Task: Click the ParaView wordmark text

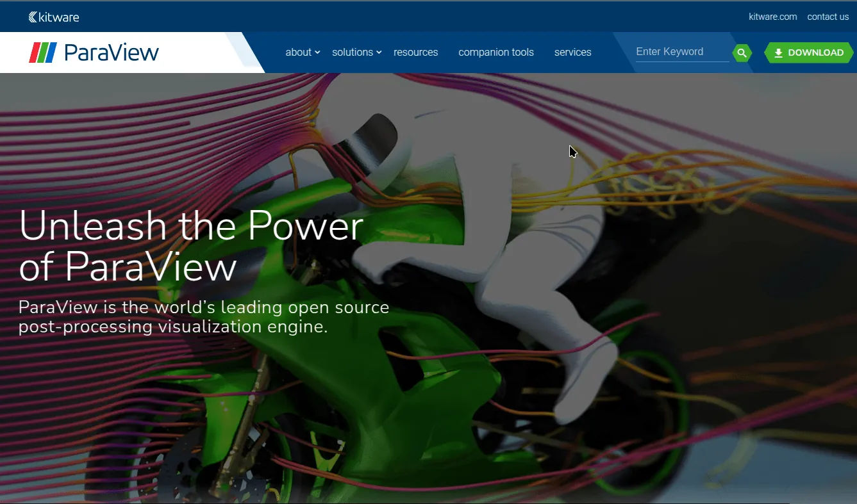Action: point(112,53)
